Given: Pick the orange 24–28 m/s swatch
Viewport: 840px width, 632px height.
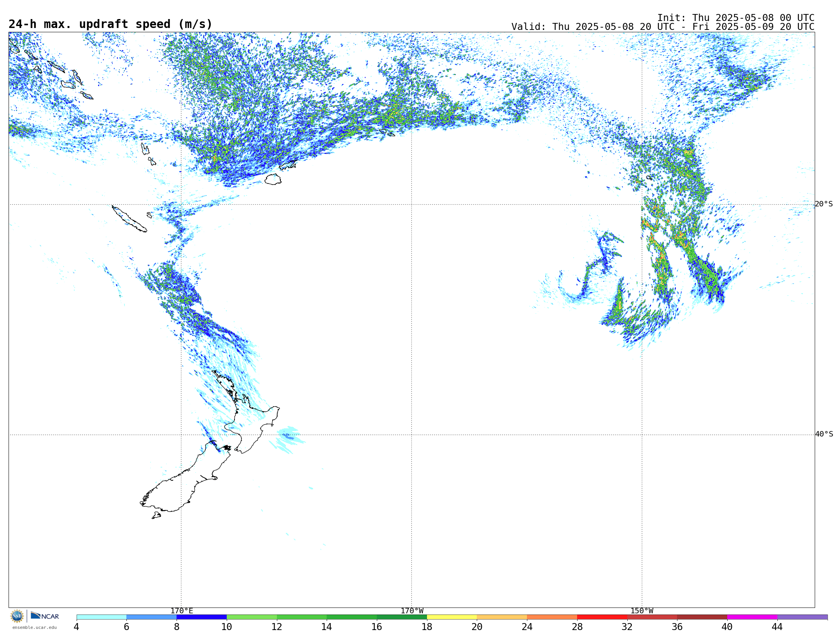Looking at the screenshot, I should 552,617.
